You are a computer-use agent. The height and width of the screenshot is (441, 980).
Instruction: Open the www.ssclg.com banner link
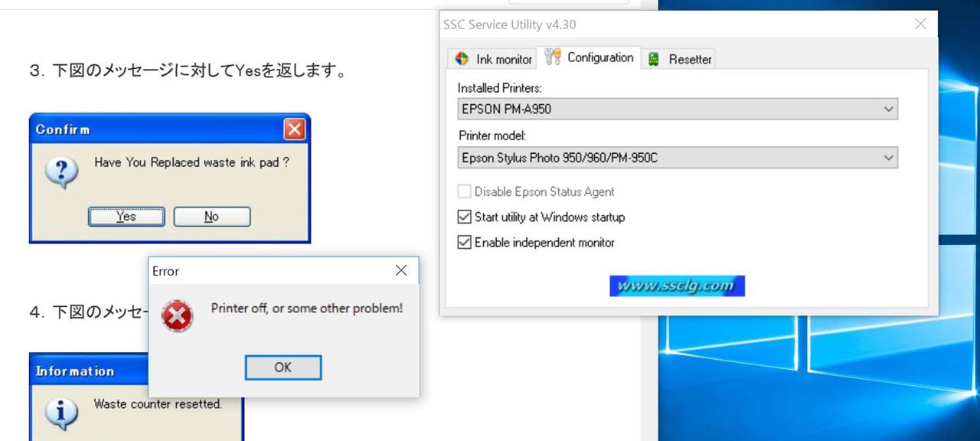point(678,286)
